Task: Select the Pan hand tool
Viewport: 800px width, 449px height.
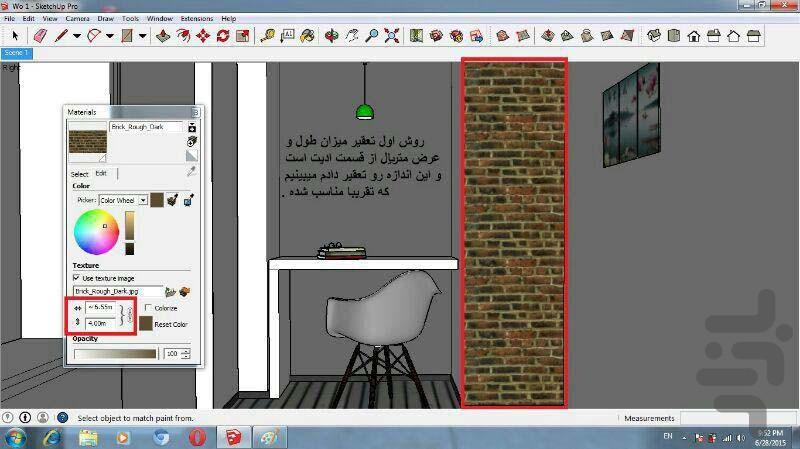Action: point(352,36)
